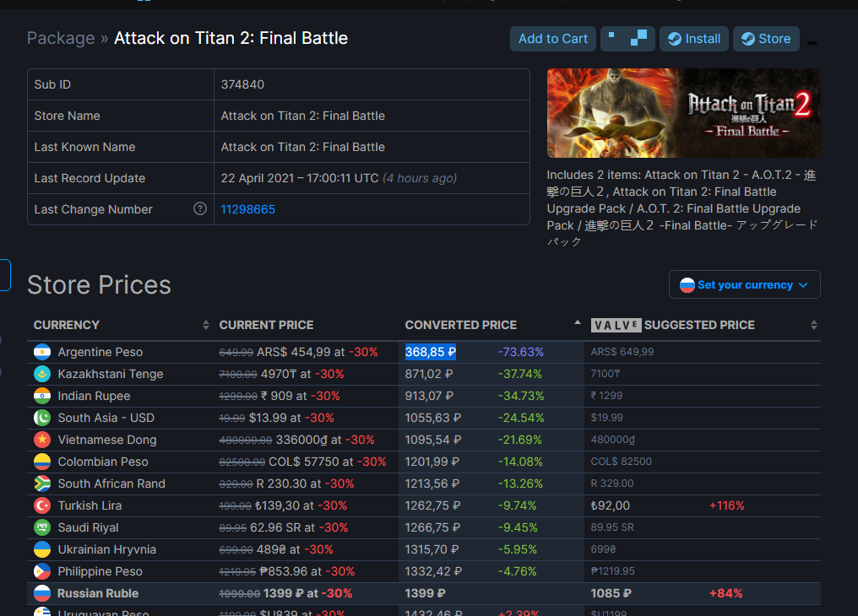This screenshot has width=858, height=616.
Task: Open the Set your currency dropdown
Action: click(744, 284)
